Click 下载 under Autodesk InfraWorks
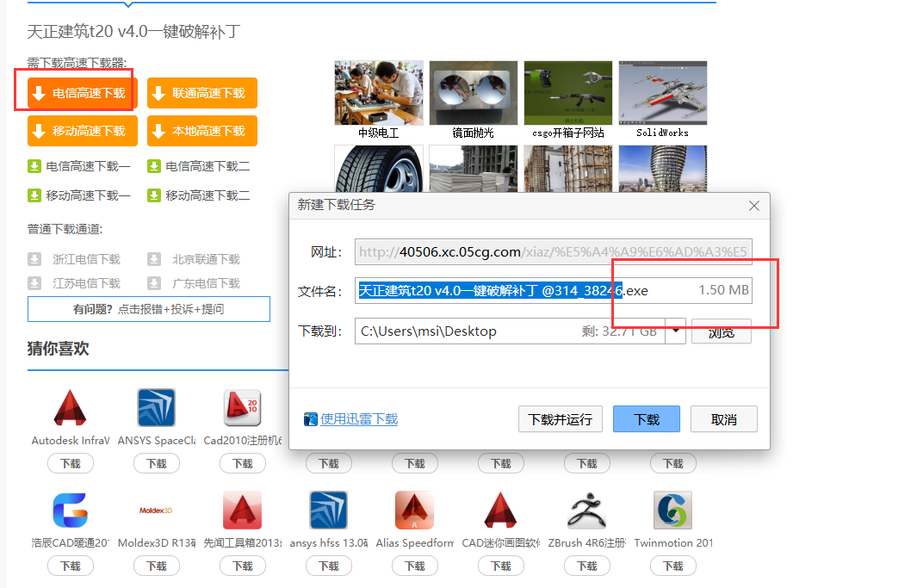Screen dimensions: 917x588 71,463
